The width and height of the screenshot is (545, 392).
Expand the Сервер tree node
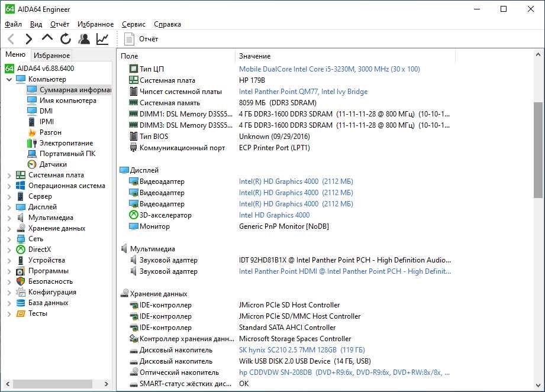click(x=9, y=196)
